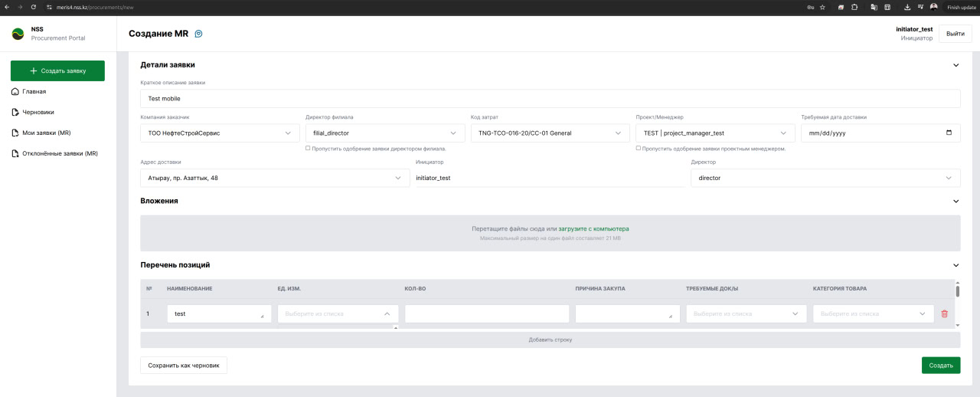Enable skip approval by project manager checkbox
Screen dimensions: 980x397
click(639, 148)
